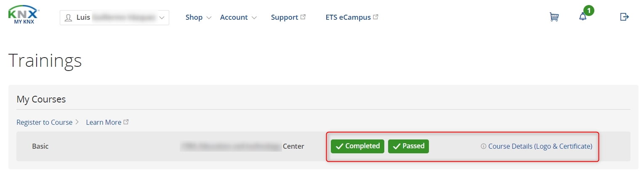Click the logout icon

(x=625, y=17)
